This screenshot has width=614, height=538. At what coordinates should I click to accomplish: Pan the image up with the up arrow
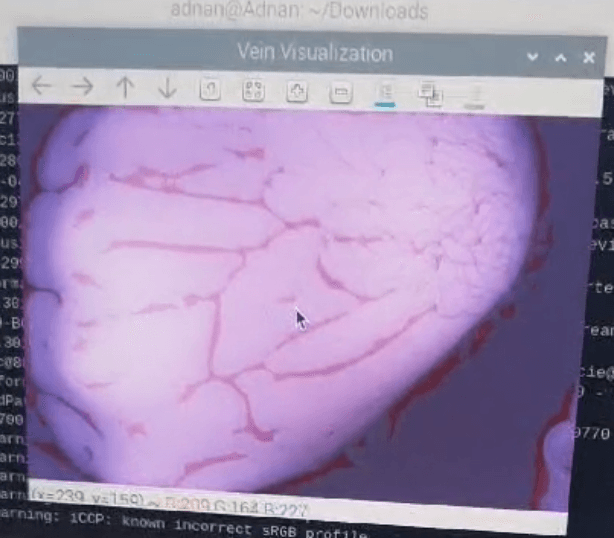(x=125, y=87)
